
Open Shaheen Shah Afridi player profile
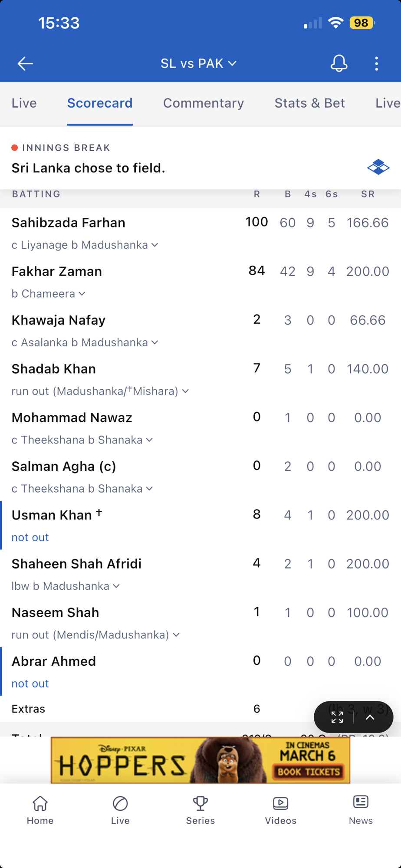pos(76,564)
